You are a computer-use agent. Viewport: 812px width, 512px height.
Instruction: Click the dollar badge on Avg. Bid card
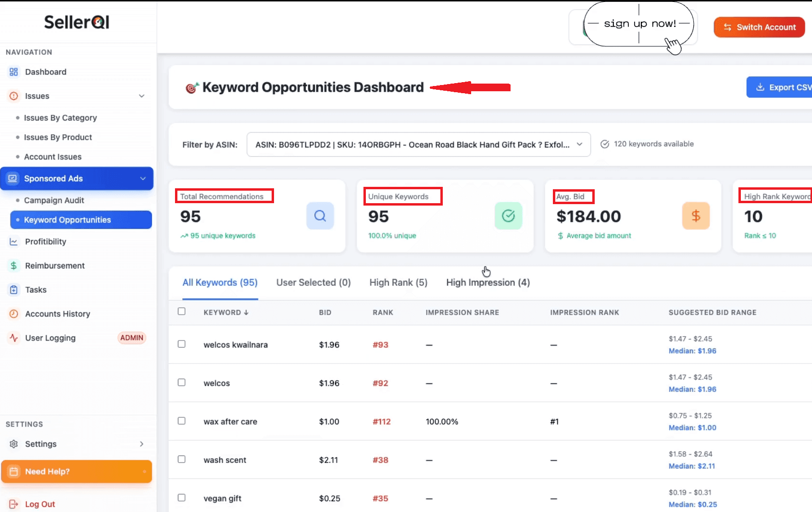(x=696, y=216)
